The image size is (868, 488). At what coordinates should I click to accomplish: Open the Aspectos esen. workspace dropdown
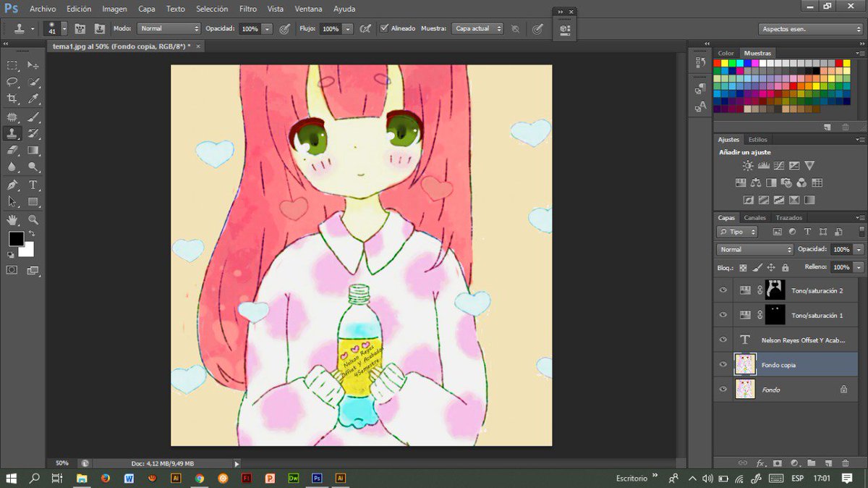(x=811, y=29)
